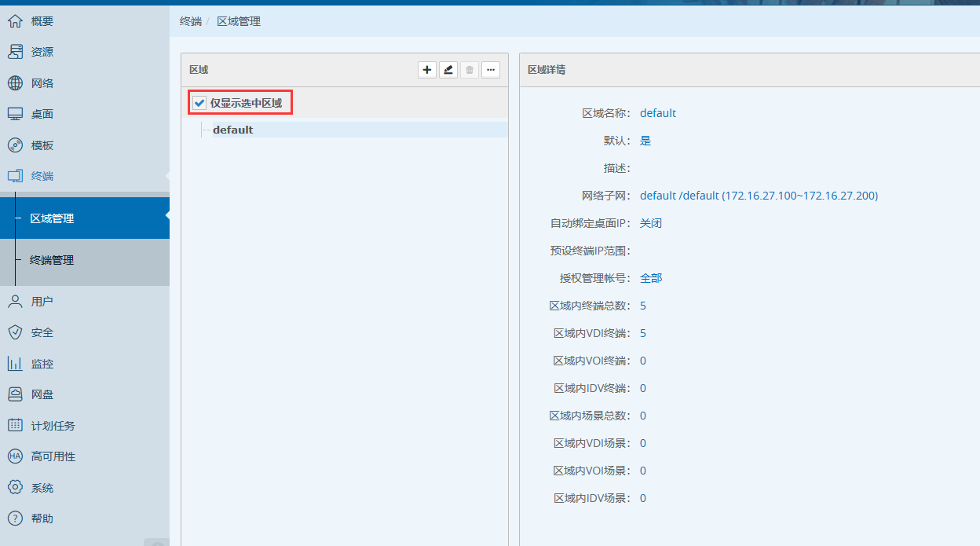This screenshot has height=546, width=980.
Task: Click the edit region pencil icon
Action: coord(448,70)
